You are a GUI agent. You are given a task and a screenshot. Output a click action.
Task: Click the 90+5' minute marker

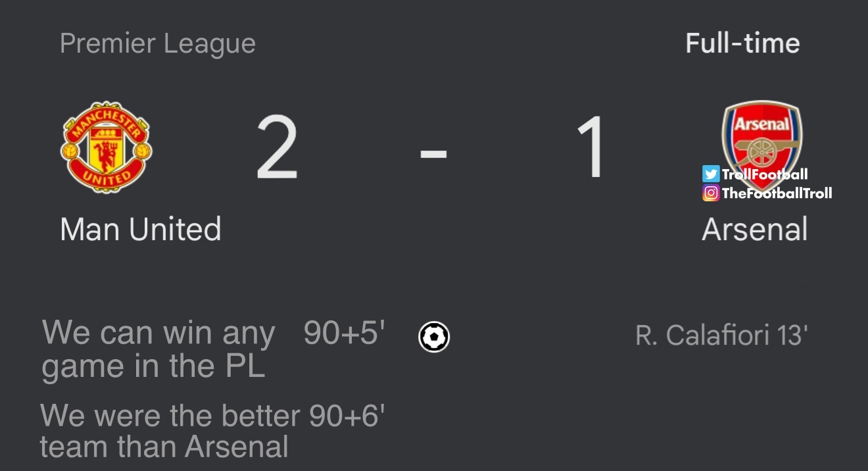point(344,334)
